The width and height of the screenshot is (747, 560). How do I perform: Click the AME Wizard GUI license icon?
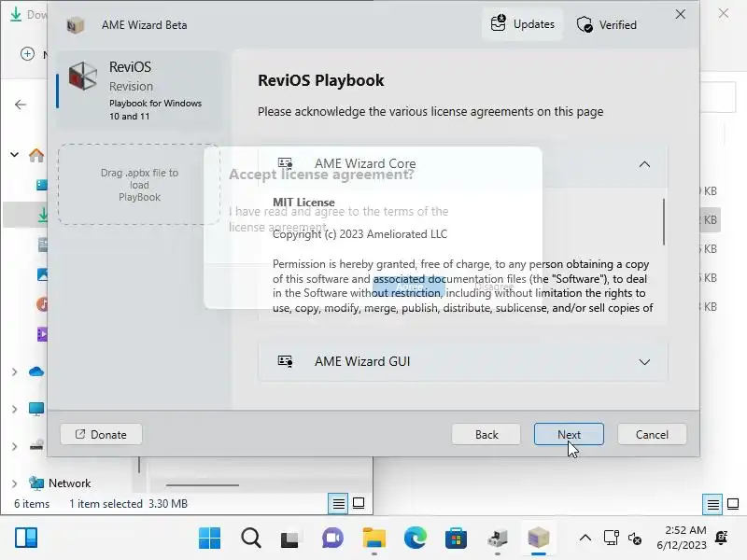[285, 361]
